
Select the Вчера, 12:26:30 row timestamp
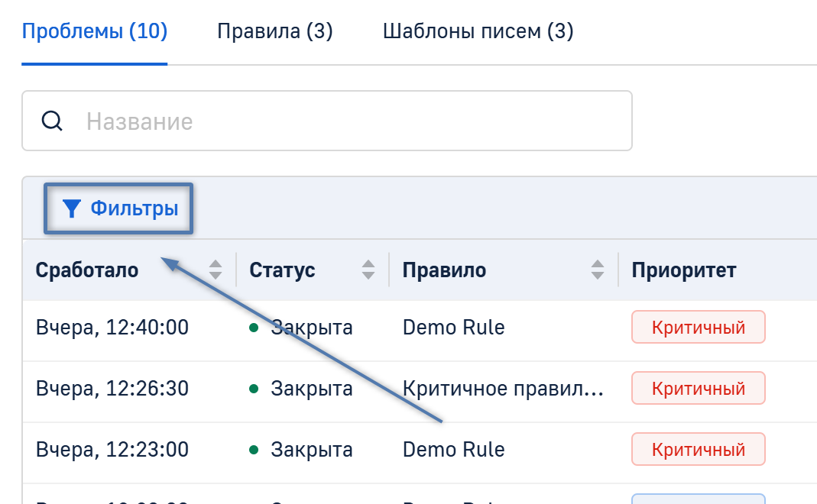click(112, 389)
